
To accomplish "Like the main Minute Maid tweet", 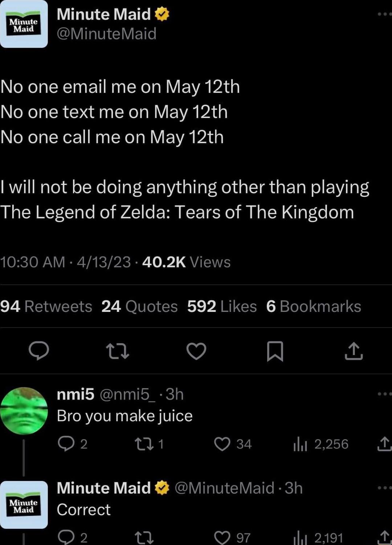I will pyautogui.click(x=196, y=351).
